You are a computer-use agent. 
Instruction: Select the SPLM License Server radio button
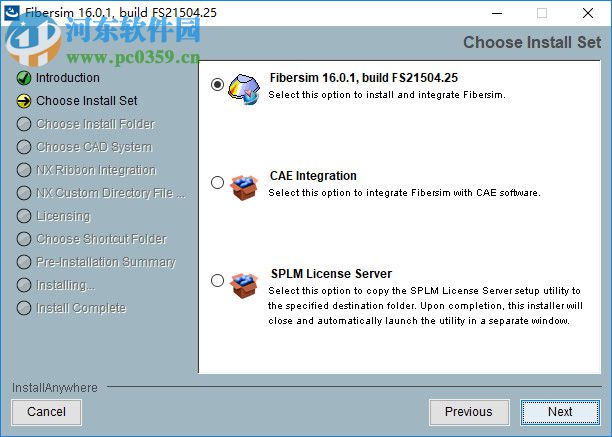click(217, 280)
